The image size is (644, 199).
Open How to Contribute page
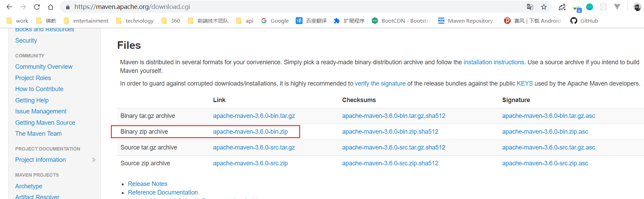[x=39, y=89]
